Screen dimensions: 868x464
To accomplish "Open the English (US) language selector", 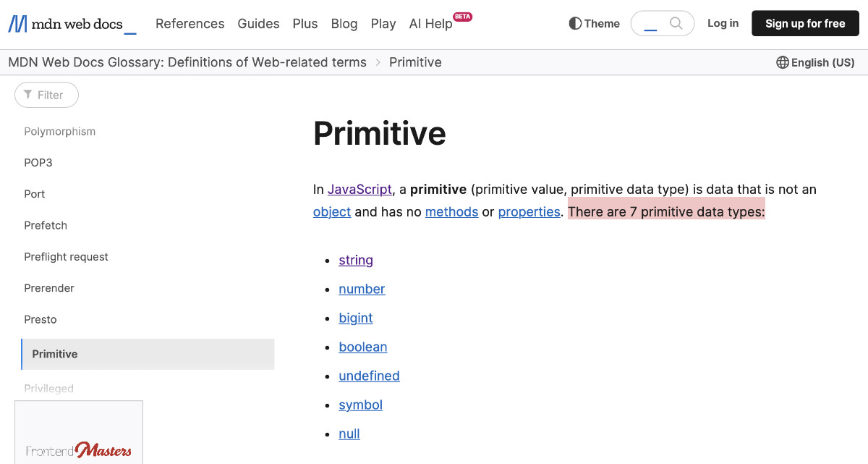I will tap(815, 62).
